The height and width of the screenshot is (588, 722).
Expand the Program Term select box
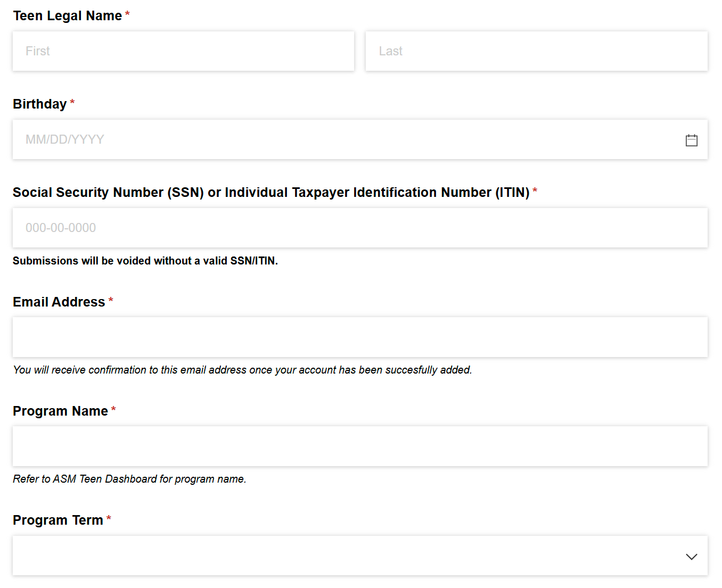click(x=360, y=556)
